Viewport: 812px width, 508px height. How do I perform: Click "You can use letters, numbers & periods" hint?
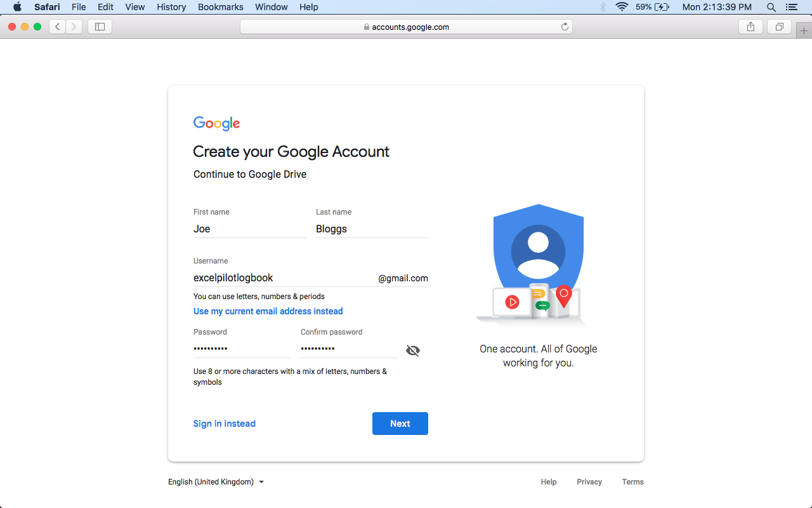(259, 297)
